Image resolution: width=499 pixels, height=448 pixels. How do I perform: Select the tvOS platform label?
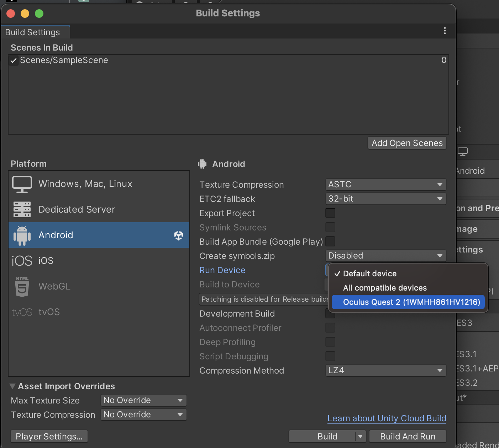[49, 312]
